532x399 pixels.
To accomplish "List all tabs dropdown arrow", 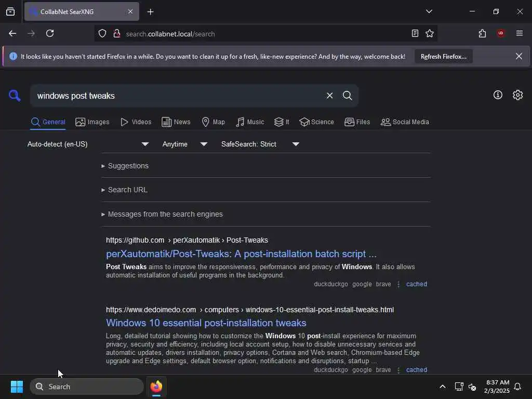I will [429, 11].
